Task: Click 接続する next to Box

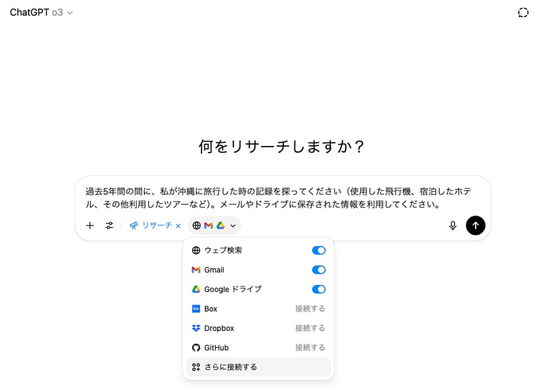Action: click(x=310, y=309)
